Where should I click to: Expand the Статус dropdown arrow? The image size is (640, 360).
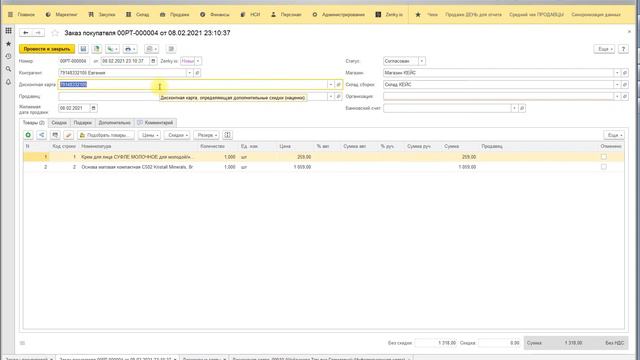pos(422,61)
